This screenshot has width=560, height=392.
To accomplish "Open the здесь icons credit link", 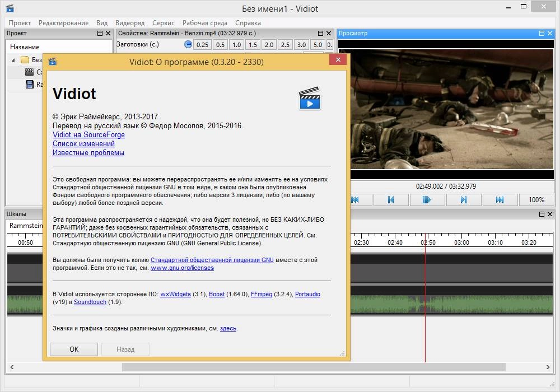I will click(x=228, y=329).
